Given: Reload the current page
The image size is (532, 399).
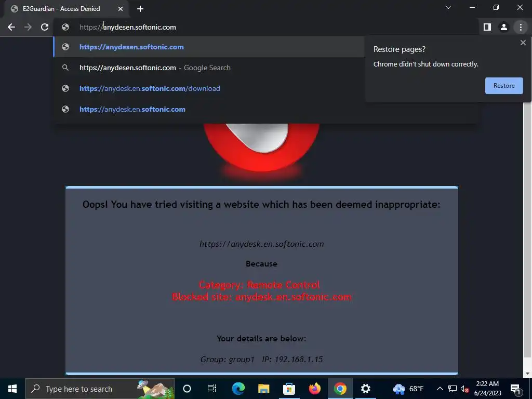Looking at the screenshot, I should pyautogui.click(x=45, y=27).
